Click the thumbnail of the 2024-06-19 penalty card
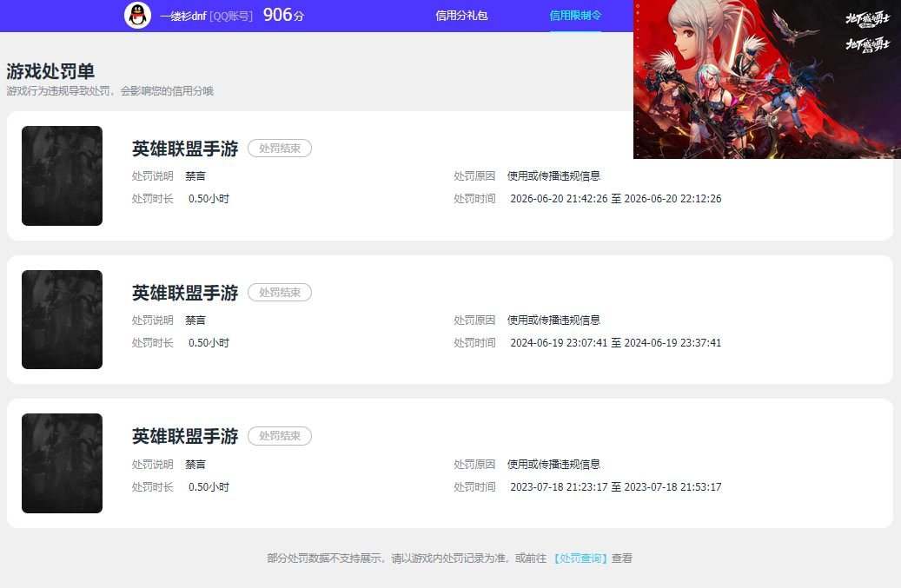This screenshot has width=901, height=588. tap(62, 320)
